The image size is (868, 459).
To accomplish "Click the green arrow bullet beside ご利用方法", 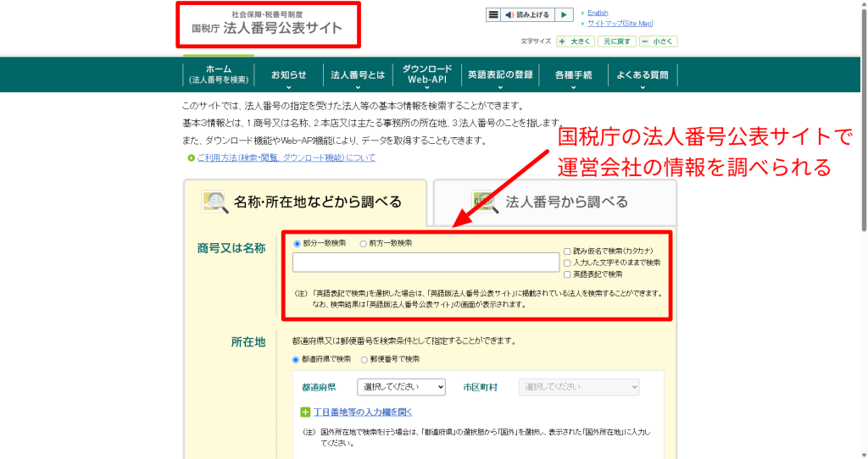I will (x=191, y=158).
